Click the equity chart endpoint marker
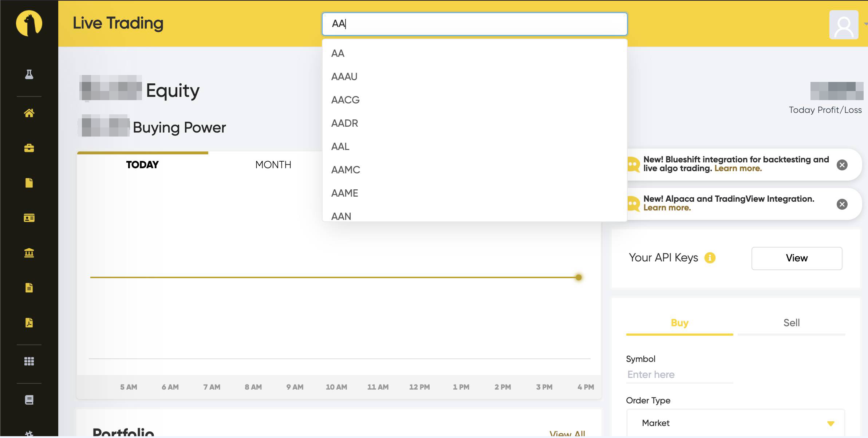 click(579, 277)
